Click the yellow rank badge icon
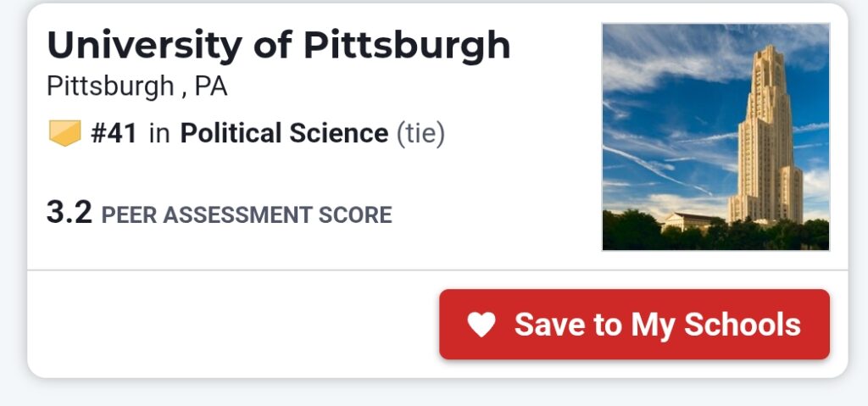This screenshot has height=406, width=868. (x=64, y=133)
